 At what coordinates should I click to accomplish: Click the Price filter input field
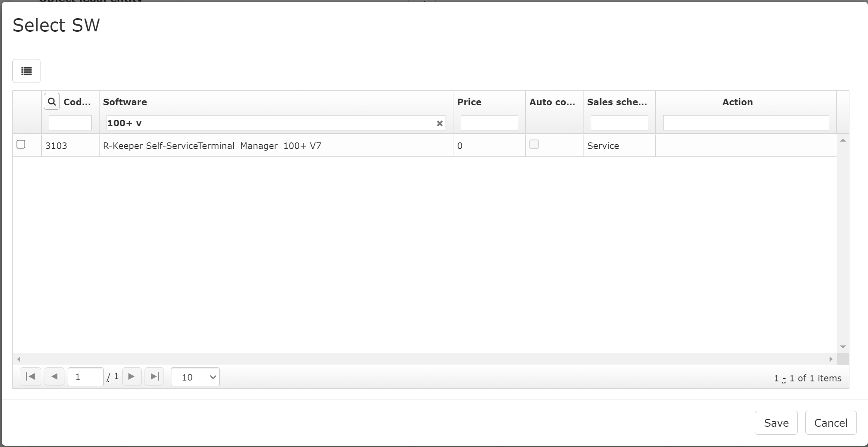[x=489, y=123]
